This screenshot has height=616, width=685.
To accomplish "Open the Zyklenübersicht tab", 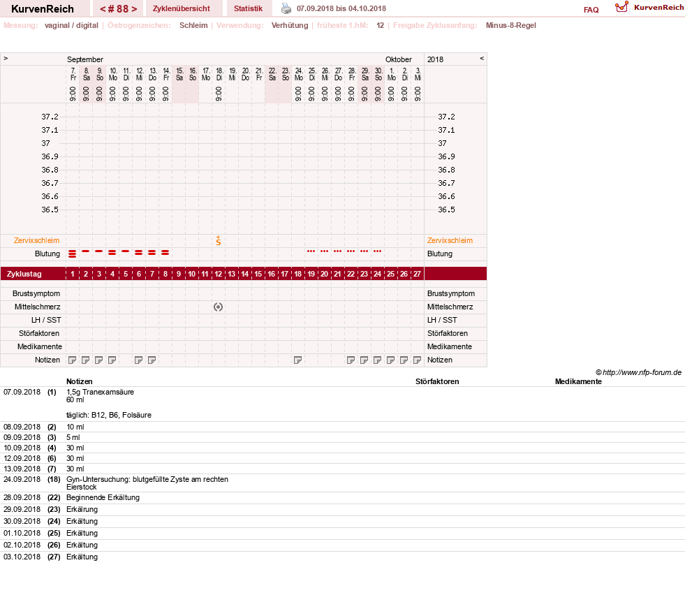I will pyautogui.click(x=182, y=8).
